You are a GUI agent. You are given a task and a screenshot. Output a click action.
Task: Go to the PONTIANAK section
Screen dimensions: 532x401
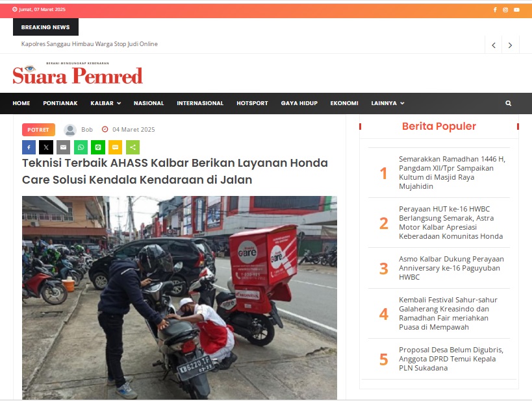point(60,103)
